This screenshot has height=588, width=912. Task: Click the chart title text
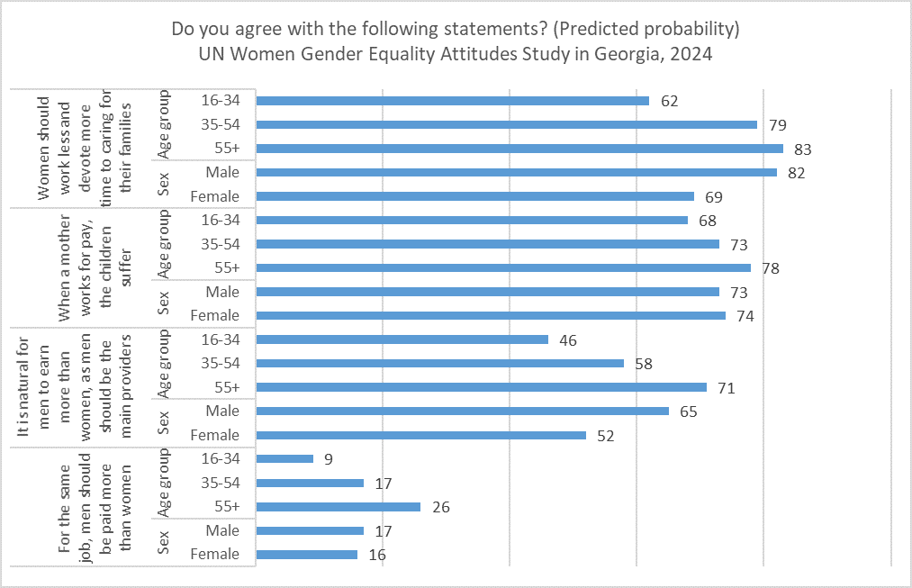tap(456, 41)
